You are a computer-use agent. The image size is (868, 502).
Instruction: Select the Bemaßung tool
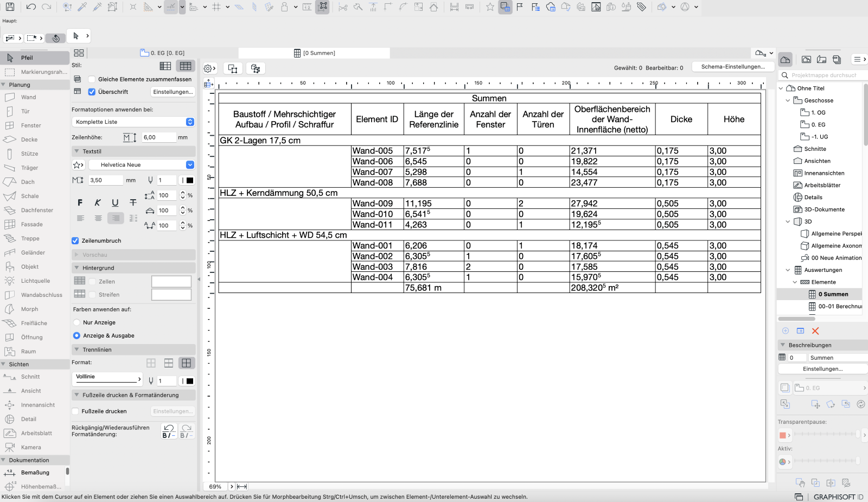(35, 472)
